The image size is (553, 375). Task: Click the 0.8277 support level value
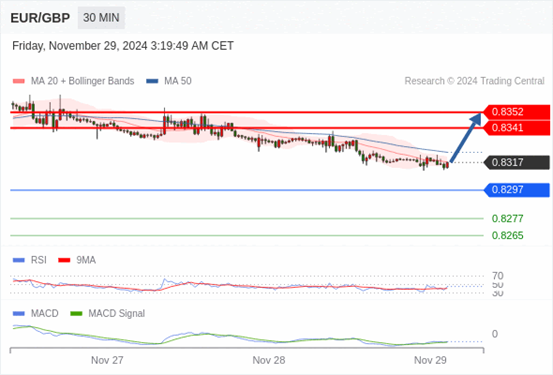508,219
